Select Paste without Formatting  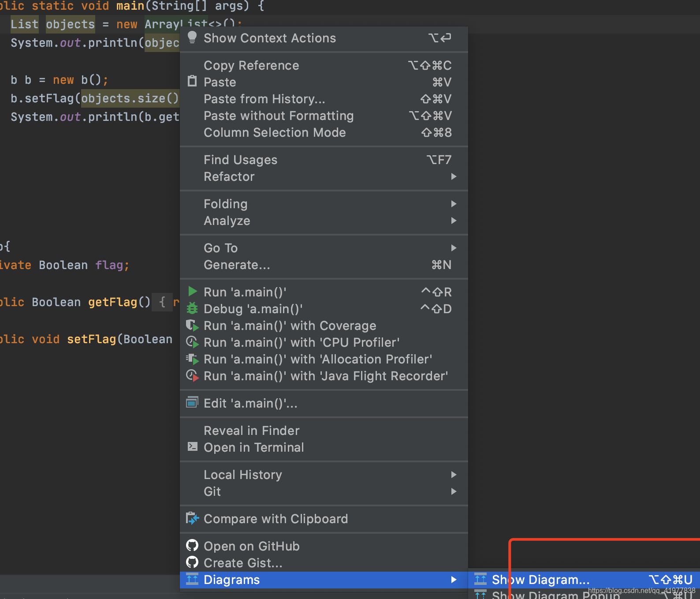324,116
